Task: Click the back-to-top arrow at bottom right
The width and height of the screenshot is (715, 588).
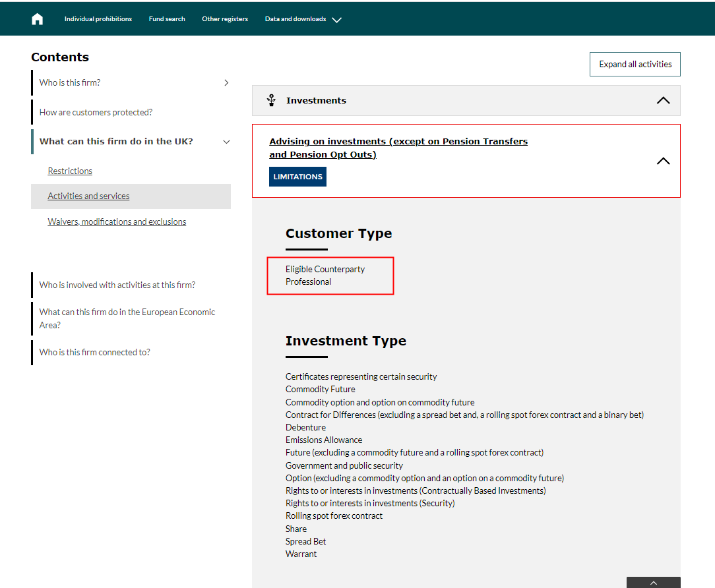Action: point(653,583)
